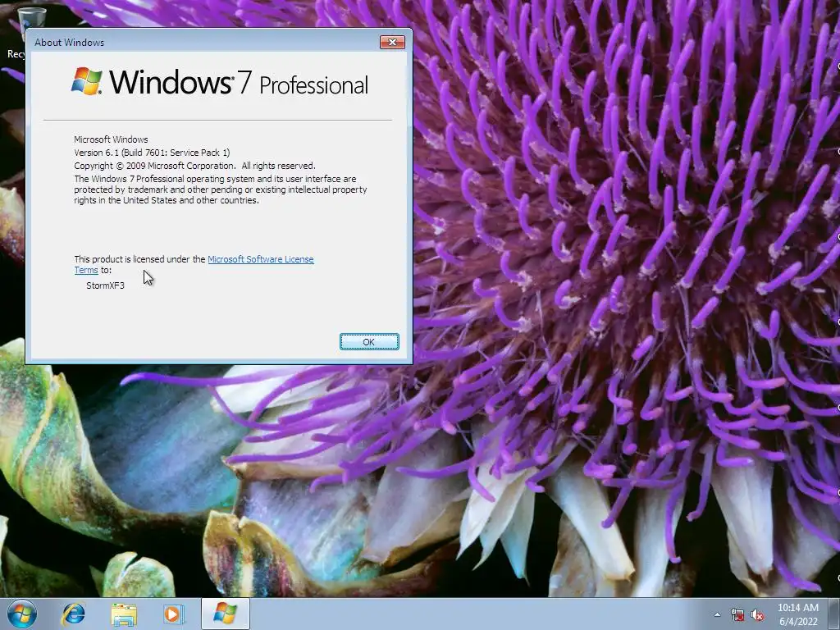Click the Windows flag logo in dialog
This screenshot has height=630, width=840.
point(86,81)
